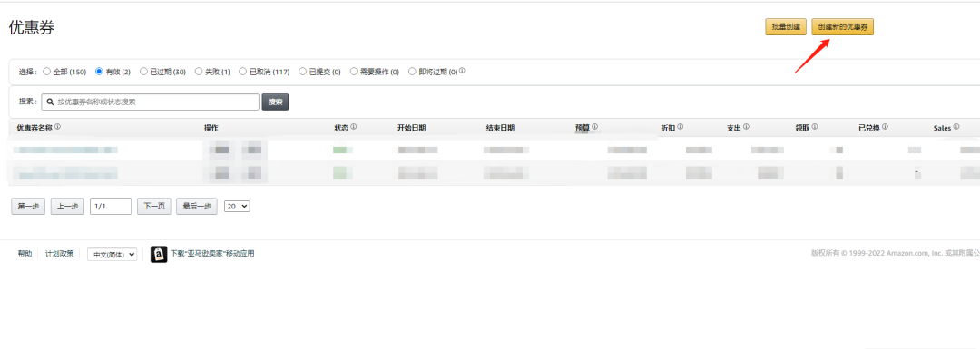The height and width of the screenshot is (349, 980).
Task: Go to first page with 第一步
Action: click(x=28, y=206)
